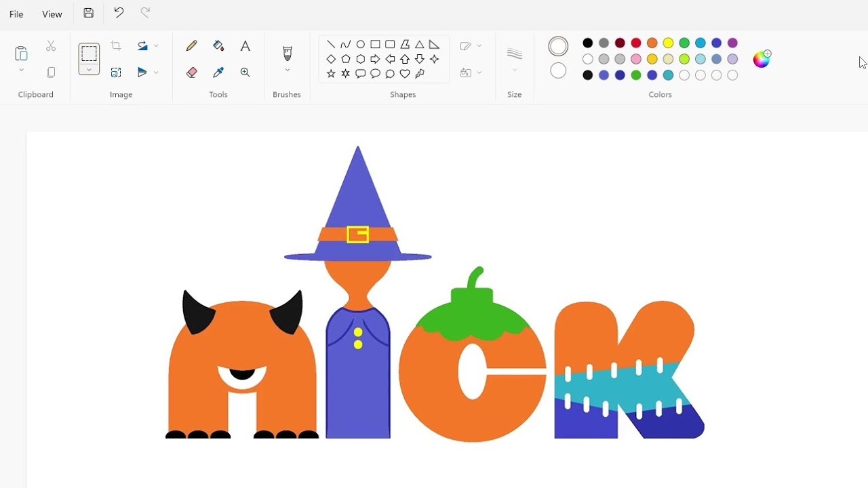Click the Rotate icon
Screen dimensions: 868x488
tap(142, 46)
